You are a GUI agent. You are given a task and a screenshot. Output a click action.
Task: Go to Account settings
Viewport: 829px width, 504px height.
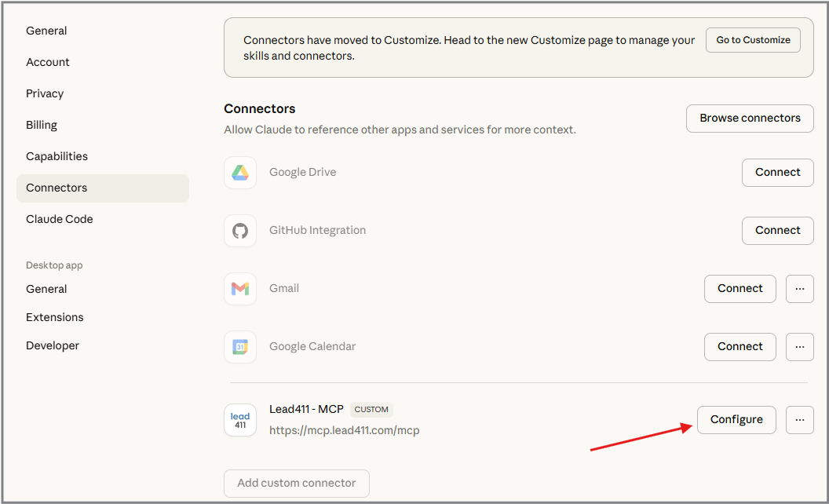(48, 62)
